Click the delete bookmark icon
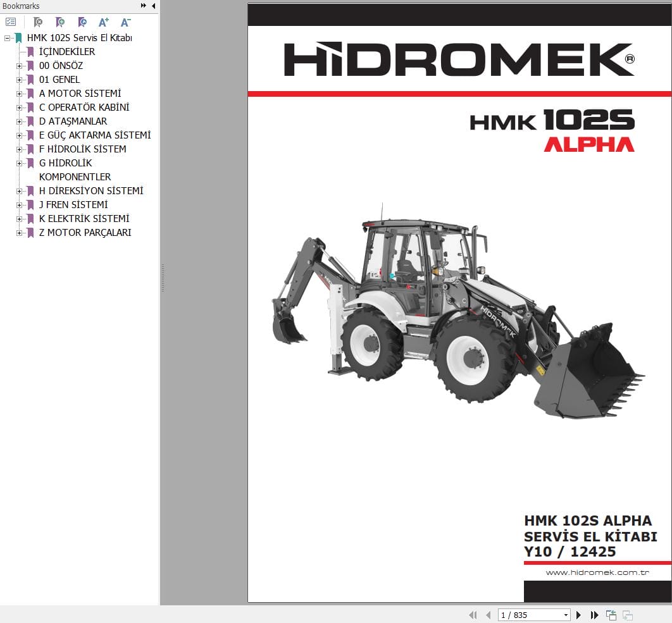 click(x=38, y=22)
